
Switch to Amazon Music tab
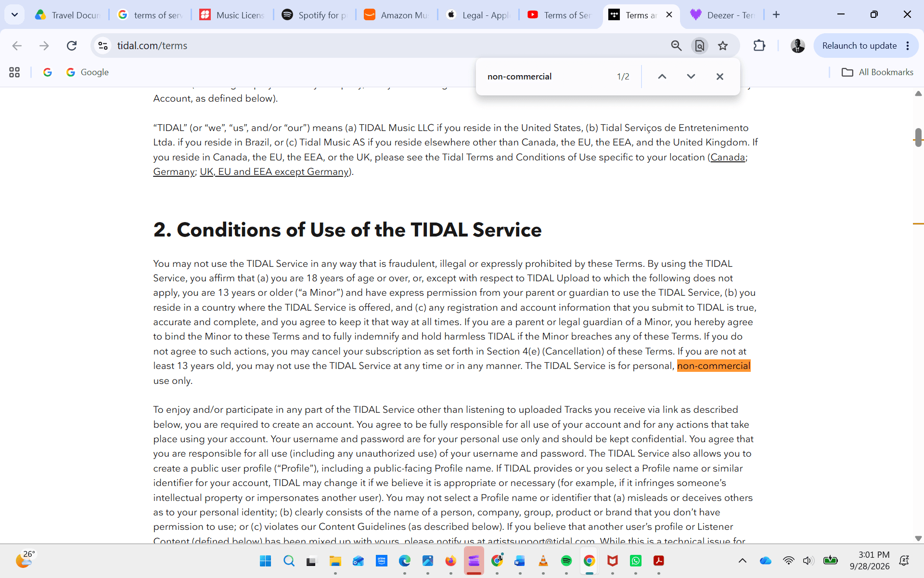(x=397, y=15)
